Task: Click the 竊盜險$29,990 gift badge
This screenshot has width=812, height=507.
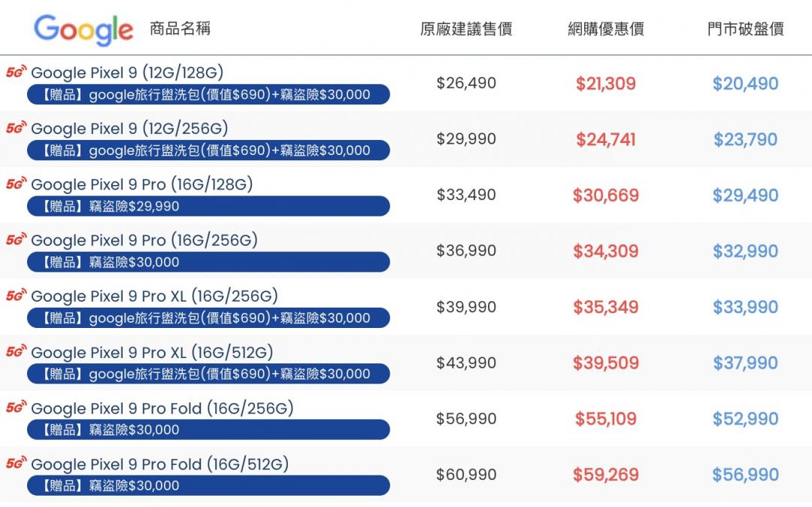Action: point(208,206)
